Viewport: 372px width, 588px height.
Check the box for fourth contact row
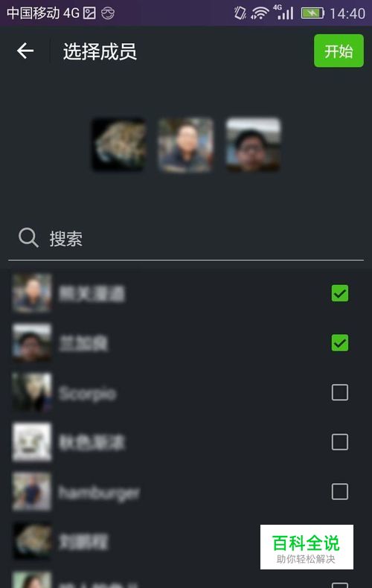pyautogui.click(x=340, y=442)
